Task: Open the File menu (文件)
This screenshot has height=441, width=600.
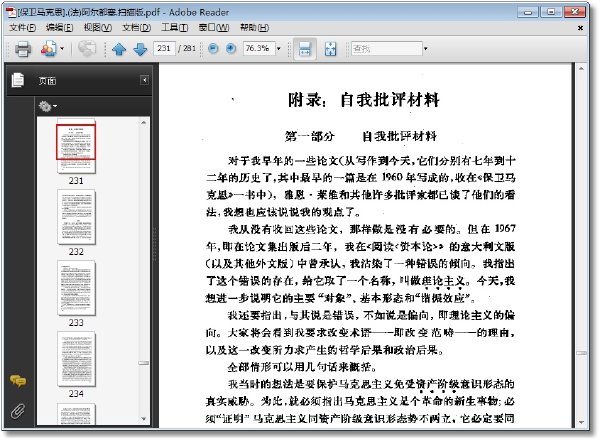Action: click(23, 28)
